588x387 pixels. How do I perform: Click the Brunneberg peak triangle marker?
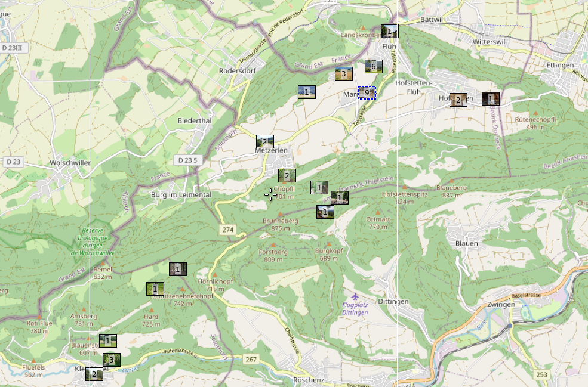[x=279, y=213]
